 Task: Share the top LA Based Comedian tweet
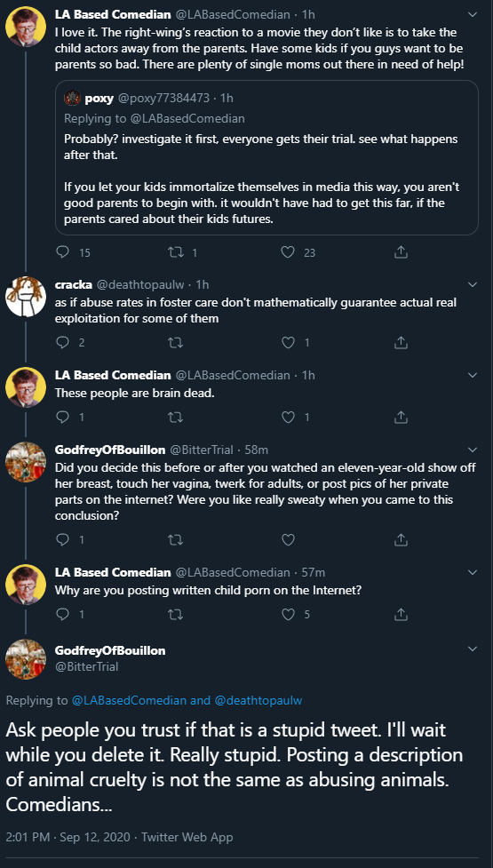coord(401,252)
